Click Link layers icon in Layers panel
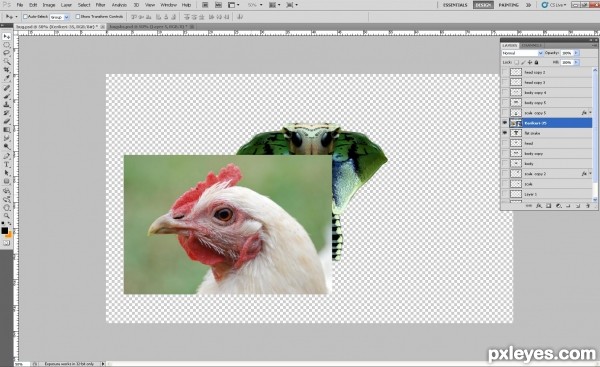Viewport: 600px width, 367px height. click(529, 206)
